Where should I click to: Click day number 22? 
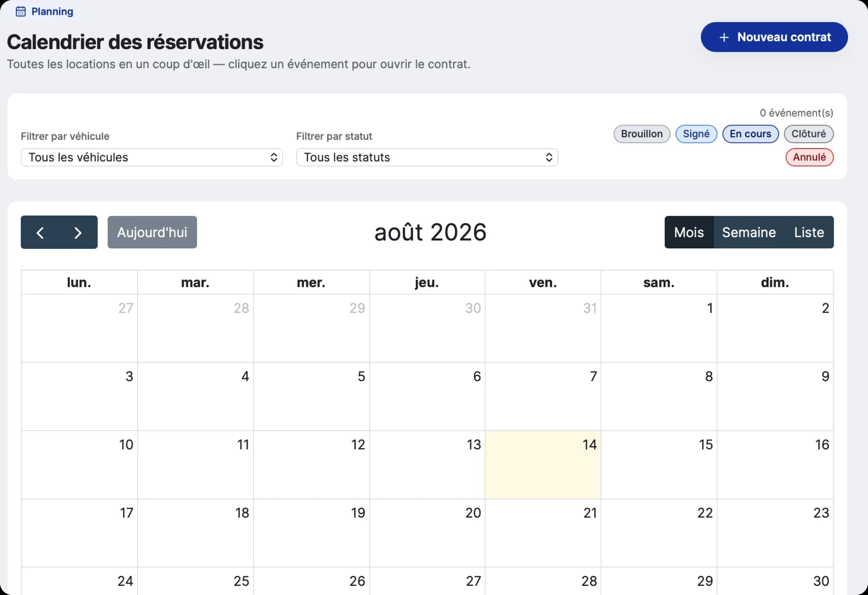click(x=705, y=512)
